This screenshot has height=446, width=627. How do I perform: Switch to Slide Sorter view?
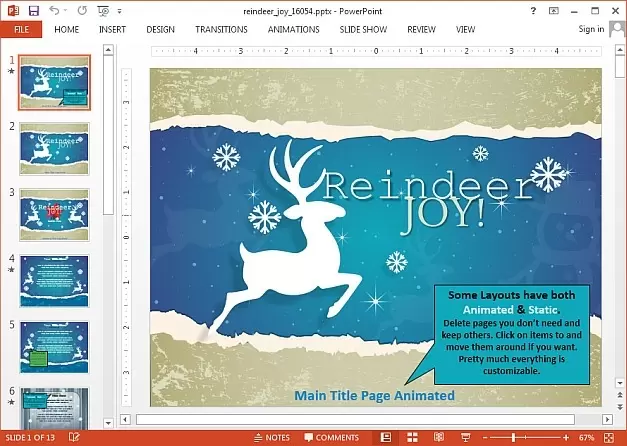pyautogui.click(x=412, y=438)
